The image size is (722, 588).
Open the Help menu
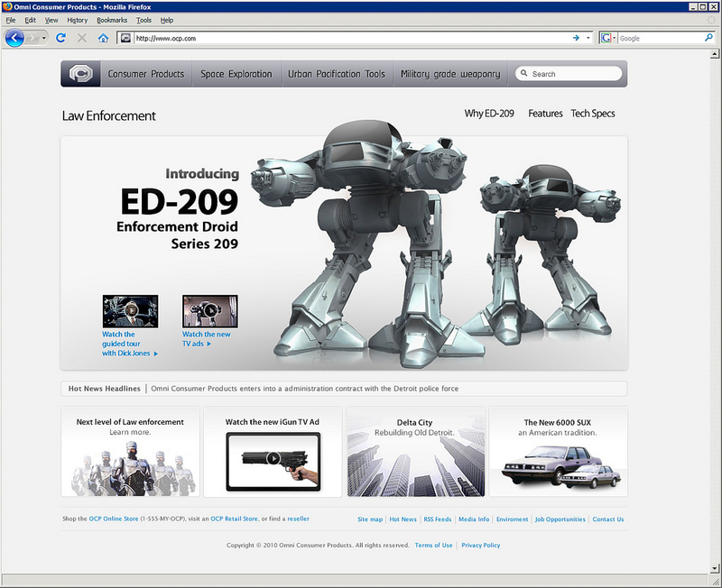167,20
